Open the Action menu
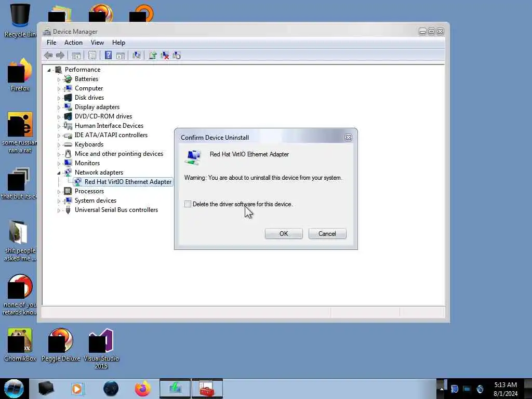532x399 pixels. [73, 43]
